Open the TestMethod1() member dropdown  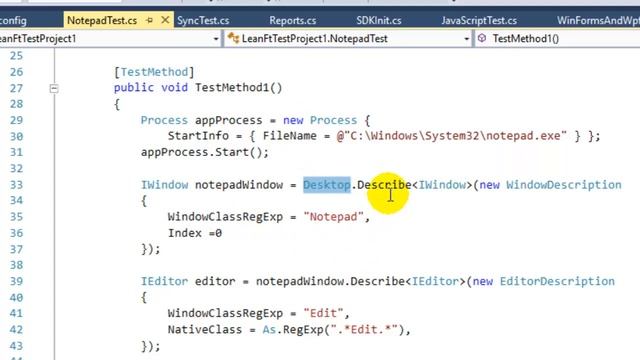point(557,39)
